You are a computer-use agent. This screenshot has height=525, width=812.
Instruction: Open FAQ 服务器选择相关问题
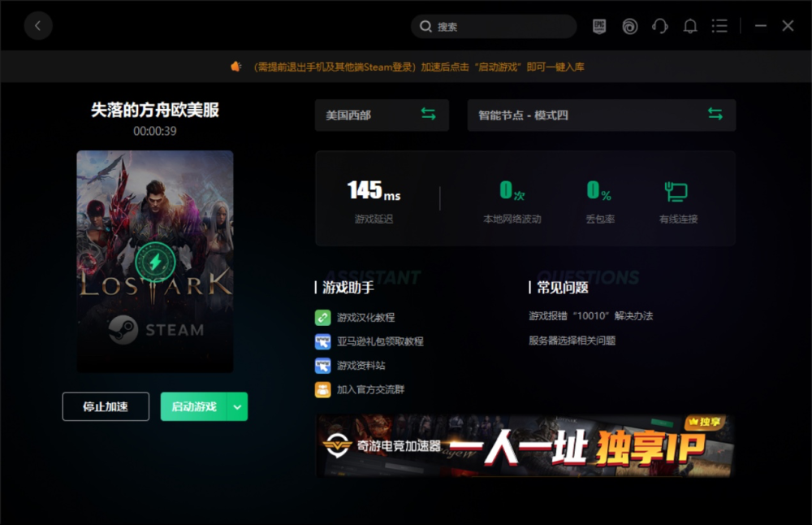coord(572,341)
